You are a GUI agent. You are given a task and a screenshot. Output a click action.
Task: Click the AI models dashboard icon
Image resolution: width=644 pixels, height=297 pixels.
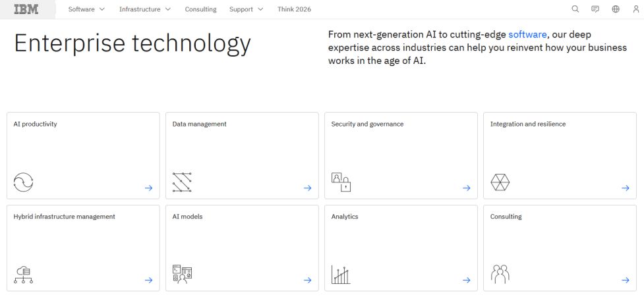[183, 275]
